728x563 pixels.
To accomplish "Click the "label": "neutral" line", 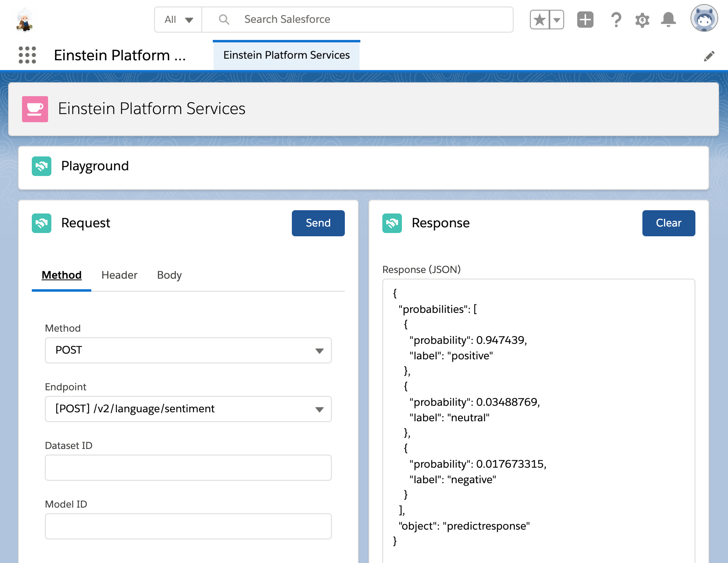I will (x=449, y=418).
